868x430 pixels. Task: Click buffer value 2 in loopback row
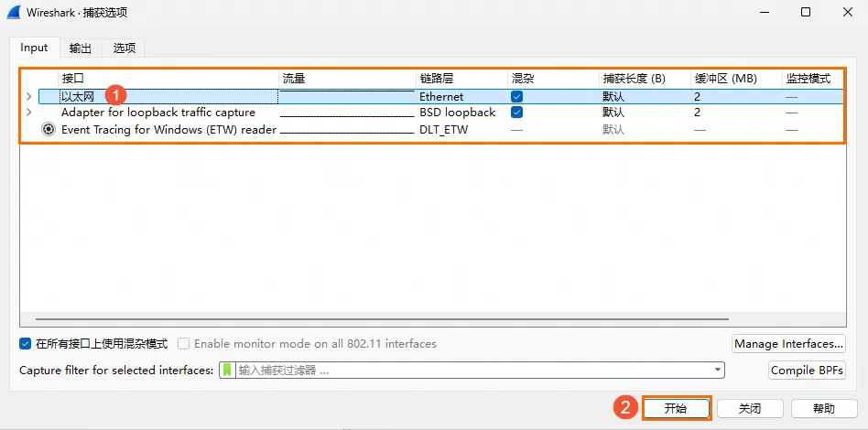[x=697, y=113]
